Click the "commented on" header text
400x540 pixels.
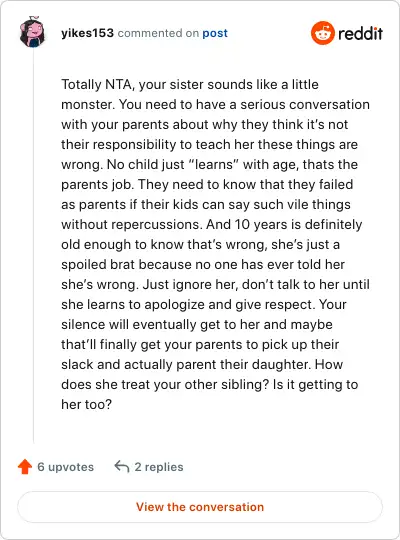(158, 33)
